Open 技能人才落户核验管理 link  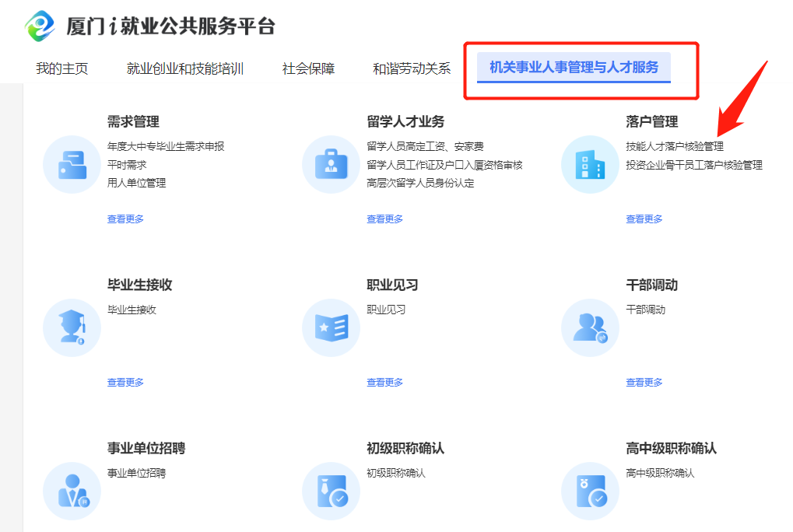[675, 146]
